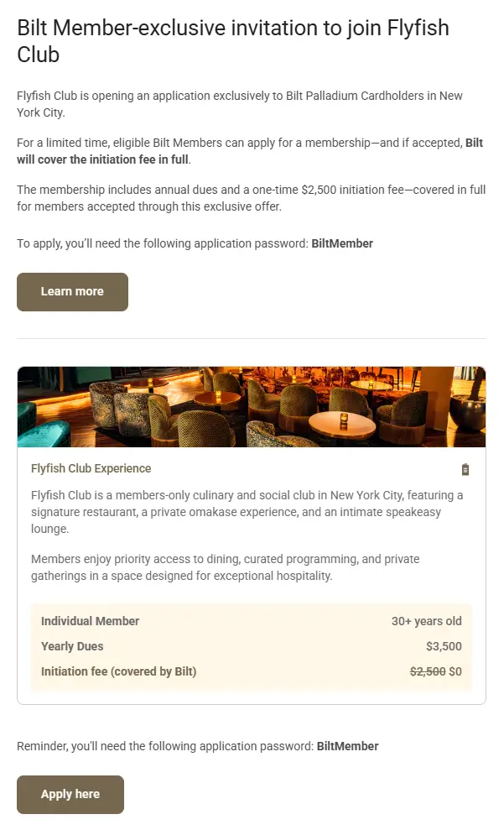This screenshot has height=830, width=504.
Task: Click the paragraph about the one-time initiation fee
Action: (251, 197)
